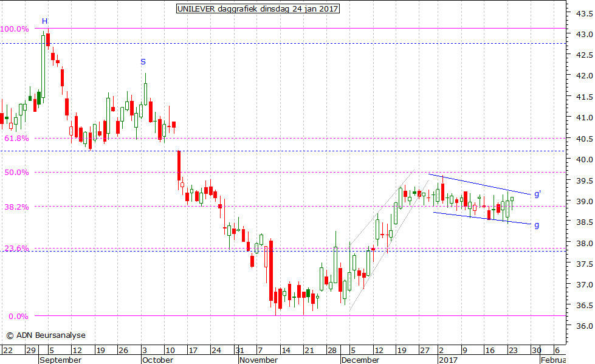Select the 61.8% Fibonacci label
The width and height of the screenshot is (595, 364).
(16, 139)
